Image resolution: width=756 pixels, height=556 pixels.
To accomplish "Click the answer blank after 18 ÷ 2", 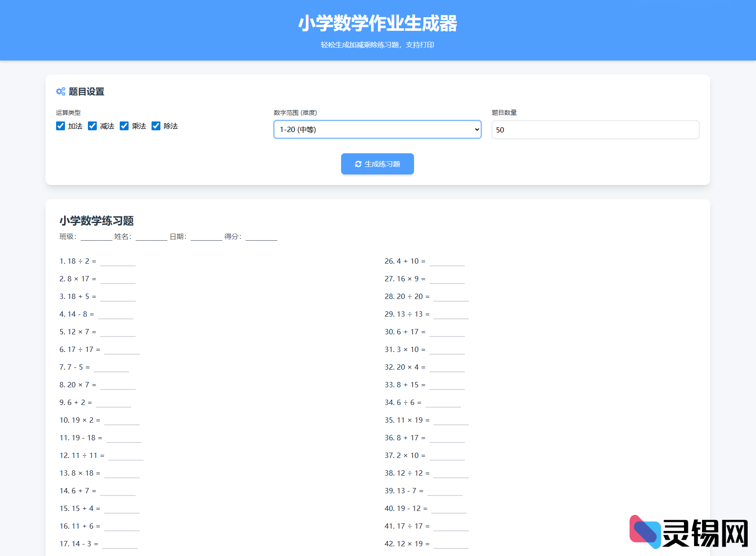I will coord(118,263).
